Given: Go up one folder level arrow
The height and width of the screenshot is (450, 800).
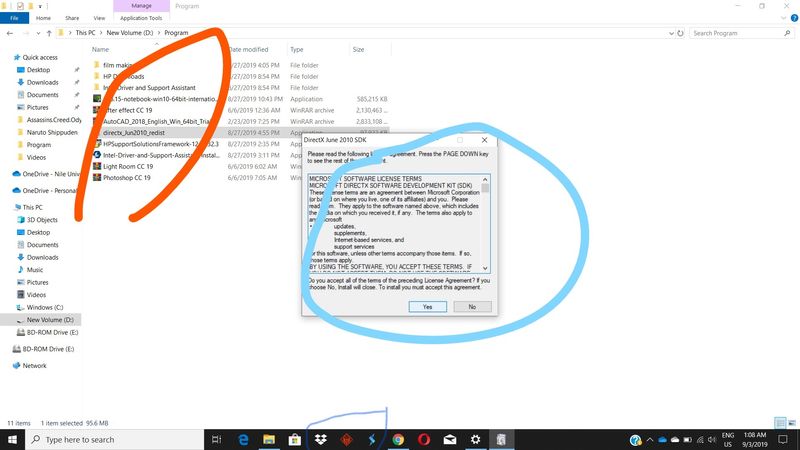Looking at the screenshot, I should (49, 33).
